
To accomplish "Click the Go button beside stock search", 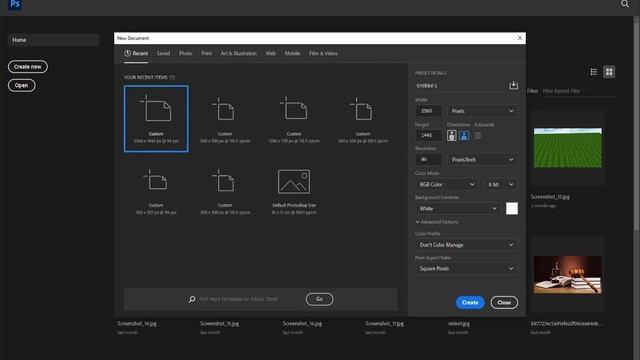I will click(x=320, y=299).
